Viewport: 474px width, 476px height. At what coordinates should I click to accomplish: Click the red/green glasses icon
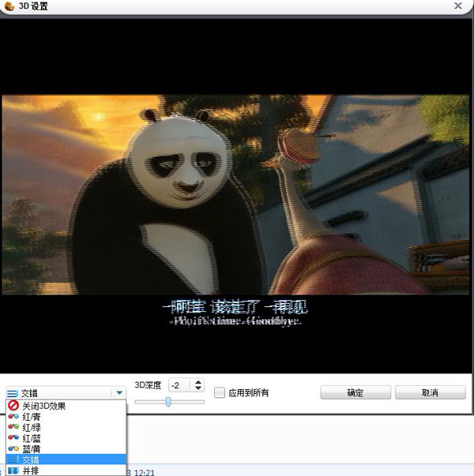coord(13,427)
